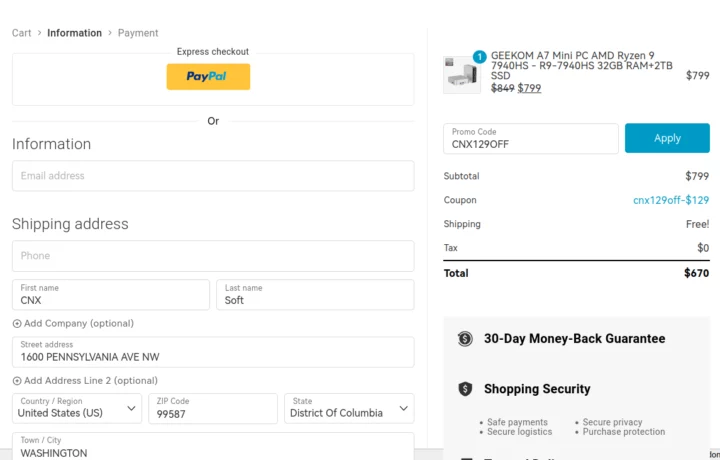
Task: Edit the Street address field
Action: pyautogui.click(x=213, y=352)
